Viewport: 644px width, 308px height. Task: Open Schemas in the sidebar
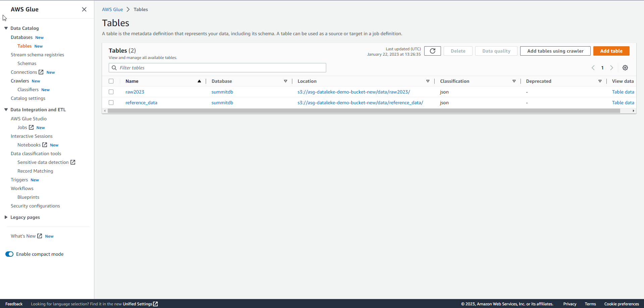click(27, 63)
